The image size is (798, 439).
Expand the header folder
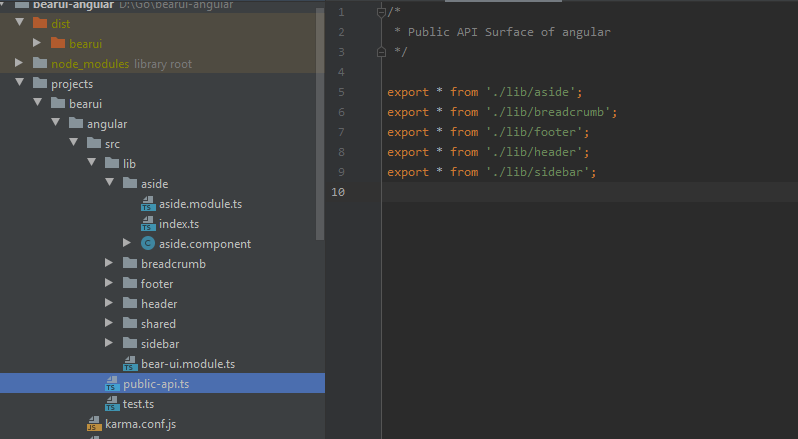[x=109, y=303]
